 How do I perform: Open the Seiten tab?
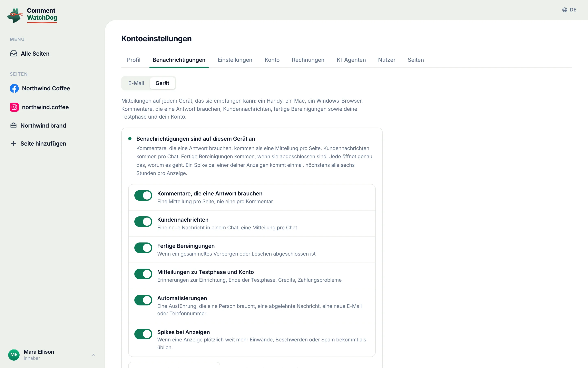tap(415, 60)
